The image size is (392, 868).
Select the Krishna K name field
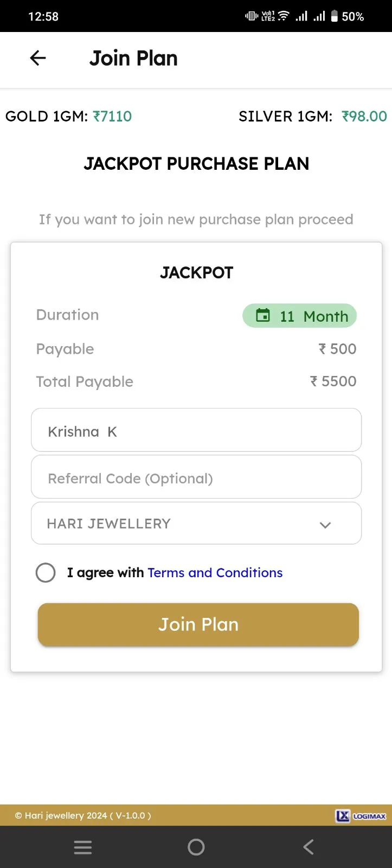[x=196, y=430]
